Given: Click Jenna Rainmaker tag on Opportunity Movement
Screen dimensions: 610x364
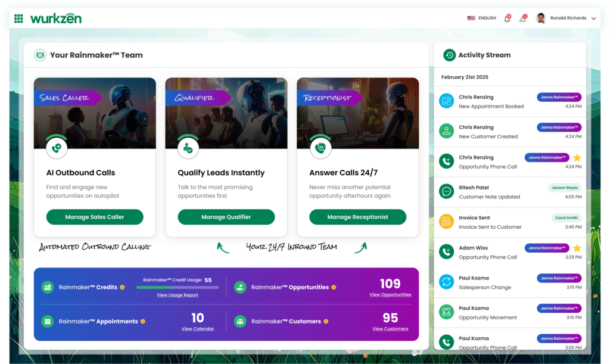Looking at the screenshot, I should coord(559,309).
